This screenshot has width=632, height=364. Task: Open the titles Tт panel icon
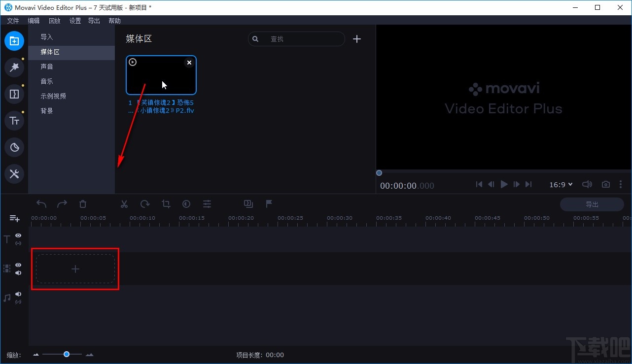click(x=14, y=121)
